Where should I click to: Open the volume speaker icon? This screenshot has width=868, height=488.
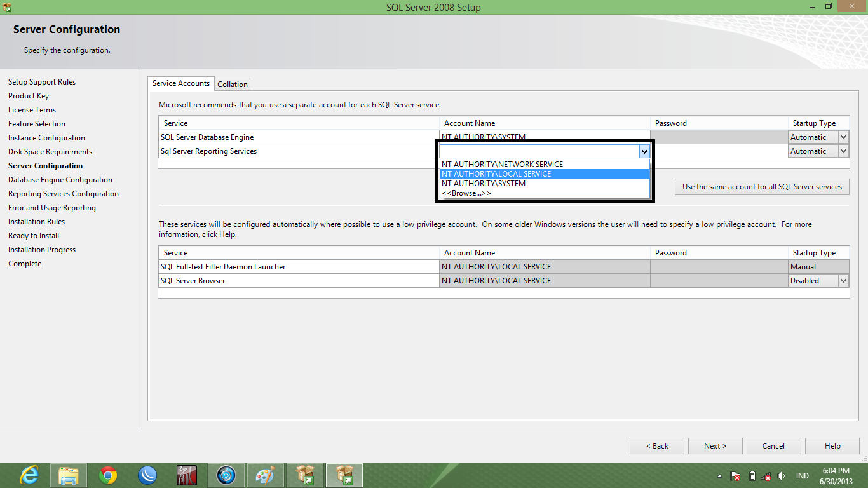781,476
